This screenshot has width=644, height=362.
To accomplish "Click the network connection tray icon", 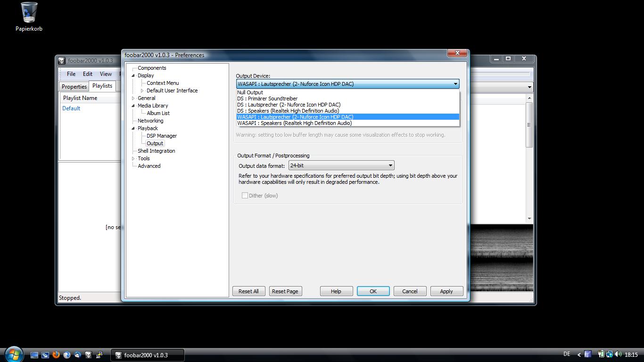I will click(x=610, y=354).
